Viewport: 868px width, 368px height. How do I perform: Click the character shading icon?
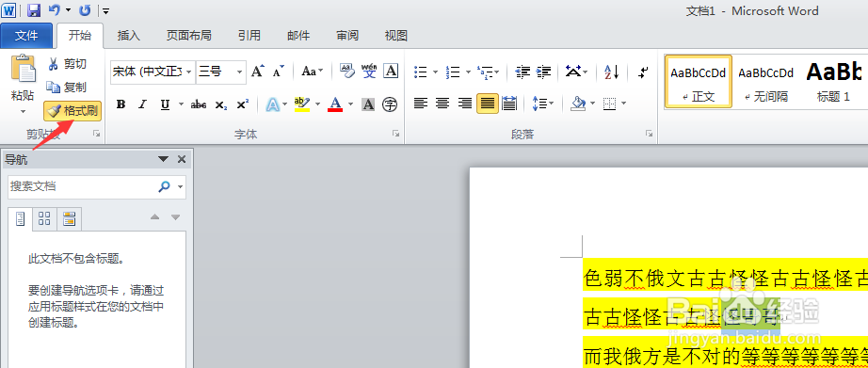tap(368, 104)
